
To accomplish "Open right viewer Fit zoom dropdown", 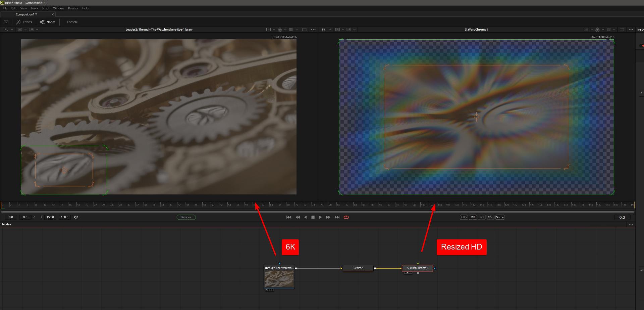I will (326, 30).
